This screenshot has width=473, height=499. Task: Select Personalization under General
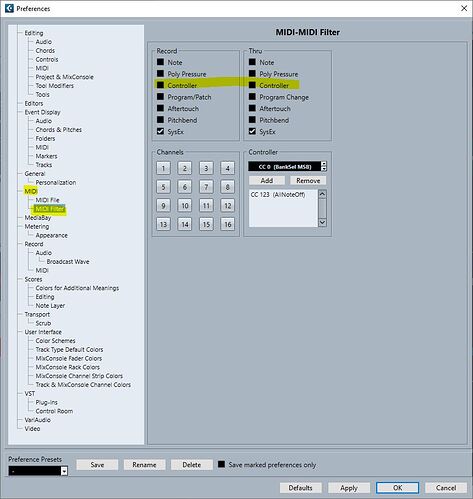click(56, 182)
